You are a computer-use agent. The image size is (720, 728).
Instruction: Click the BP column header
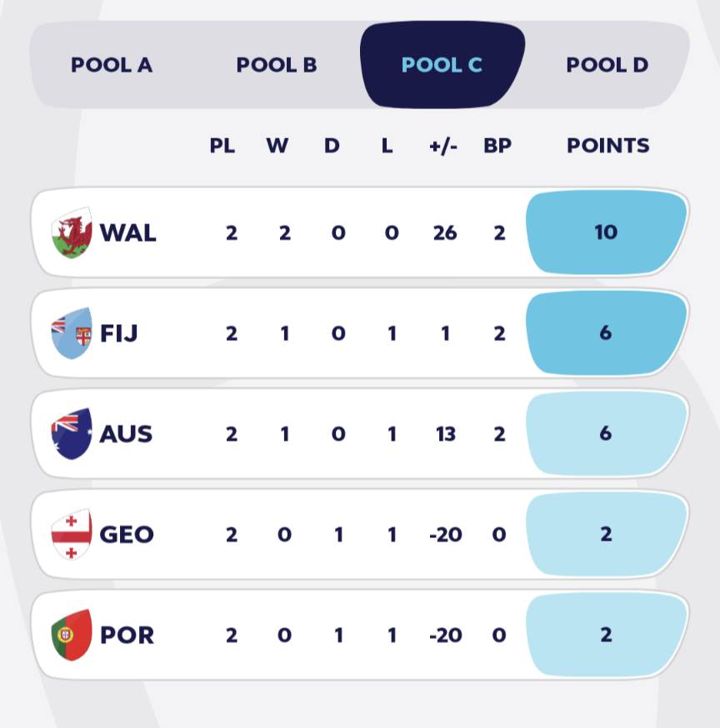click(497, 146)
